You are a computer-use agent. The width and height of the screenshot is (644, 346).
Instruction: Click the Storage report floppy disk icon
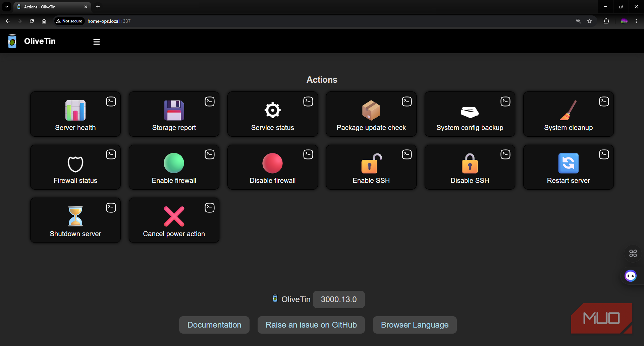point(174,110)
